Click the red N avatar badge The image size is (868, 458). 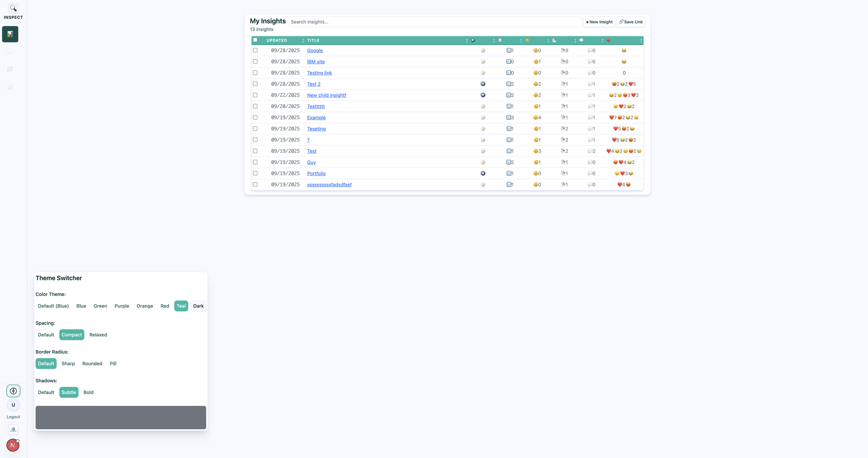tap(13, 445)
